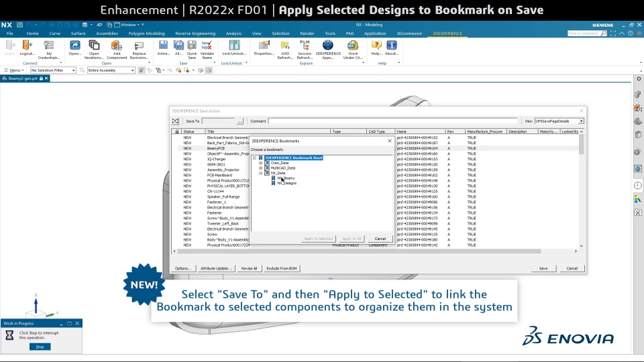
Task: Click the Options... button
Action: click(182, 268)
